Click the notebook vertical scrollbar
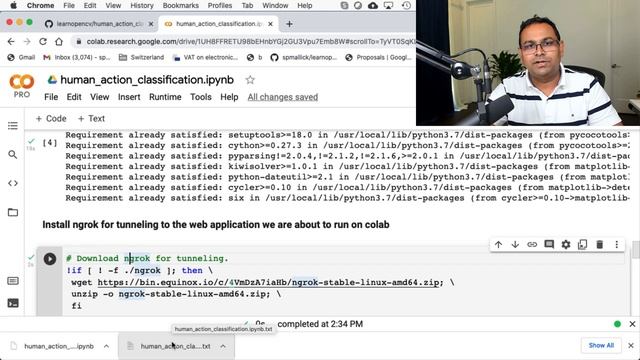The width and height of the screenshot is (640, 360). pyautogui.click(x=636, y=250)
